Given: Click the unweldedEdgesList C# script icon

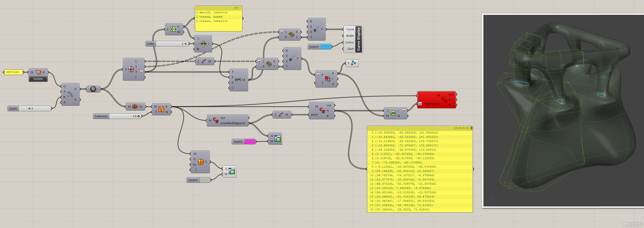Looking at the screenshot, I should pyautogui.click(x=216, y=120).
